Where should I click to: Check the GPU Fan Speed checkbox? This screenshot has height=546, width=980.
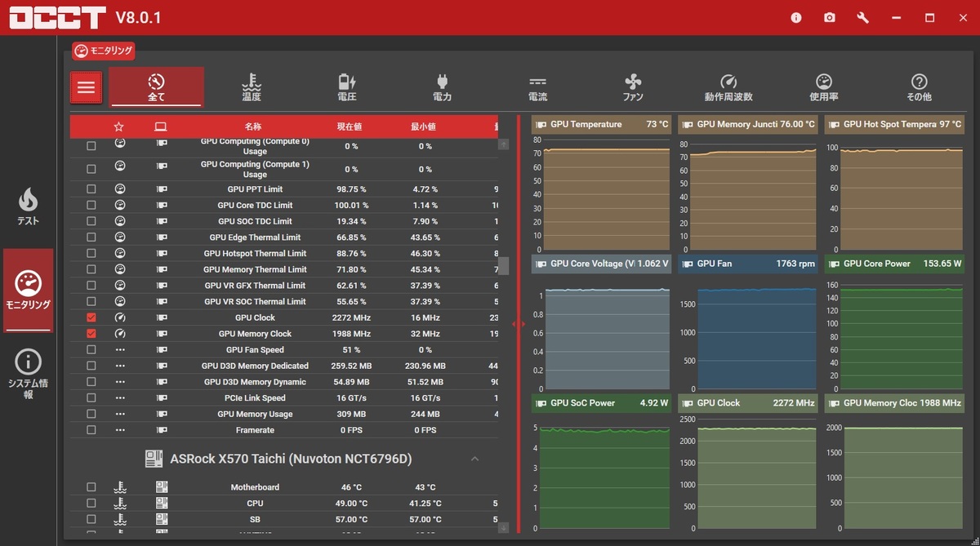pyautogui.click(x=91, y=349)
